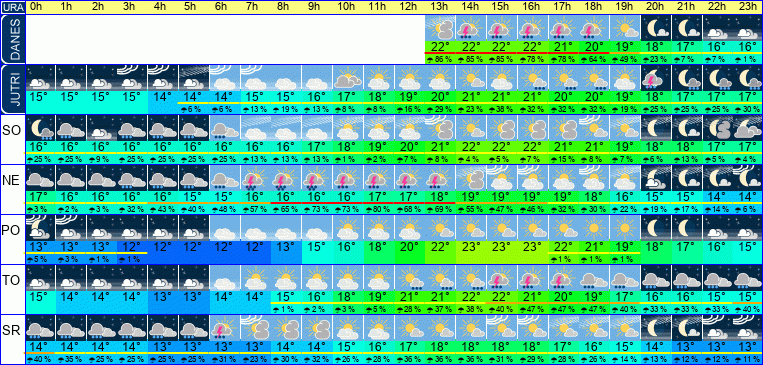Screen dimensions: 763x365
Task: Click NE 11h precipitation 80% cell
Action: point(378,209)
